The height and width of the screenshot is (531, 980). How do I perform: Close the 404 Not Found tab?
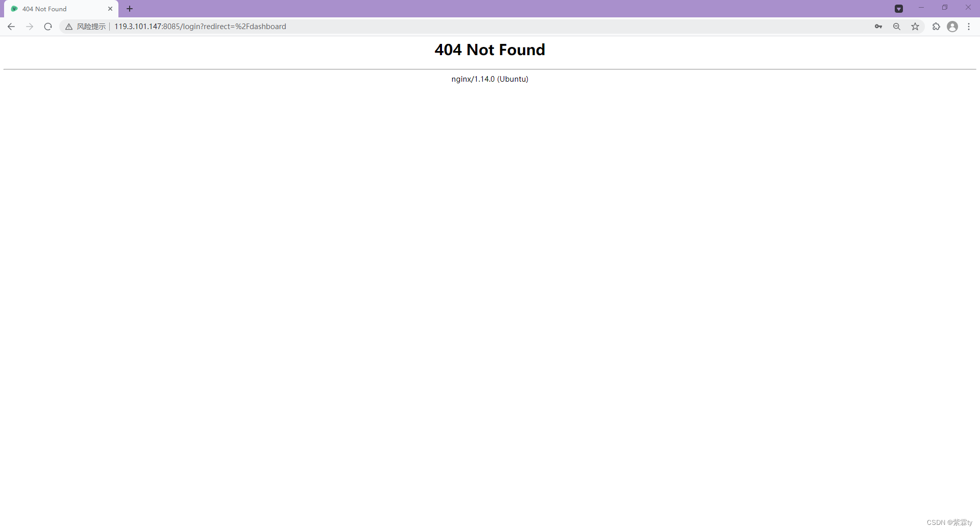[110, 9]
